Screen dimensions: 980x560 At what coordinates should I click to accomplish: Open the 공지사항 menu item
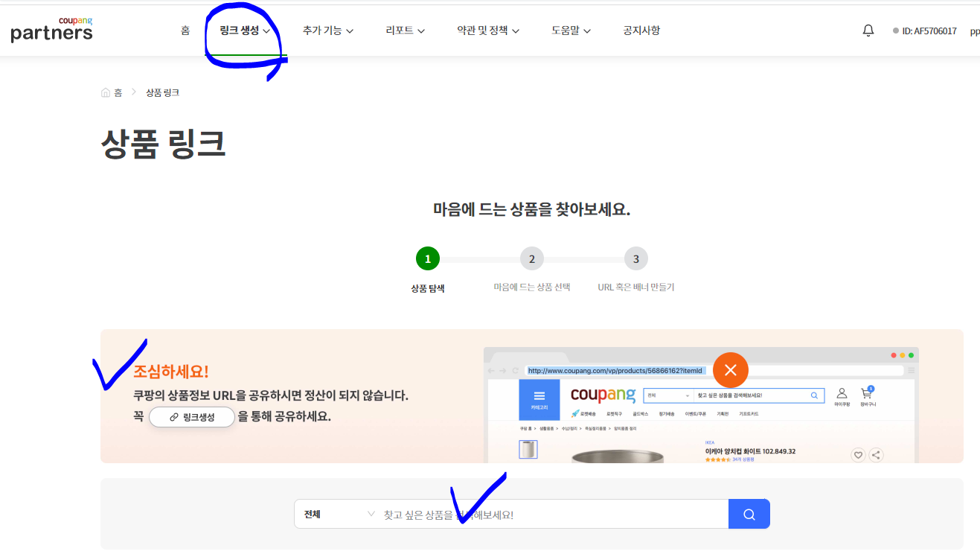641,31
